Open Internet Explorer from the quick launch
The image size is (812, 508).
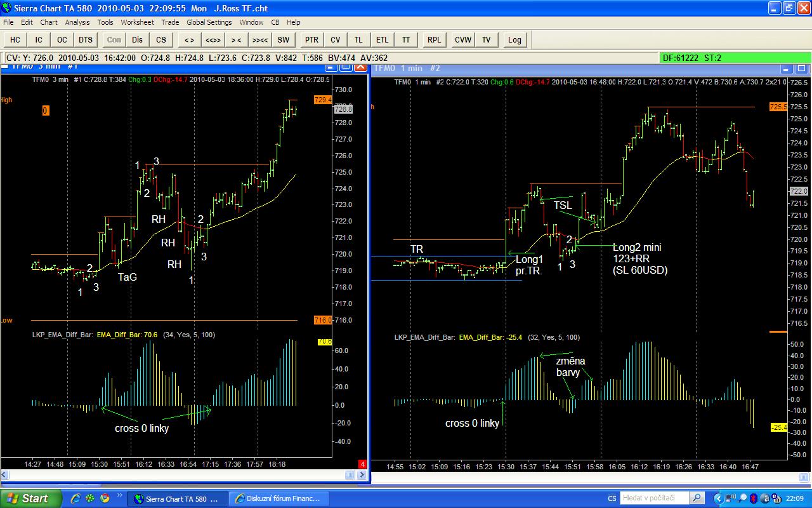tap(75, 498)
